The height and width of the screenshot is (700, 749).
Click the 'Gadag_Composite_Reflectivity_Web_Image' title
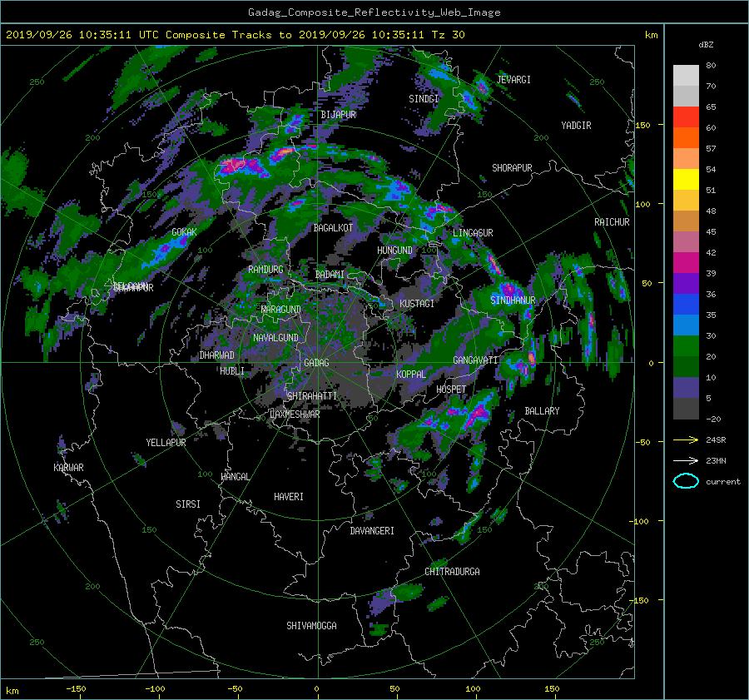pyautogui.click(x=374, y=12)
